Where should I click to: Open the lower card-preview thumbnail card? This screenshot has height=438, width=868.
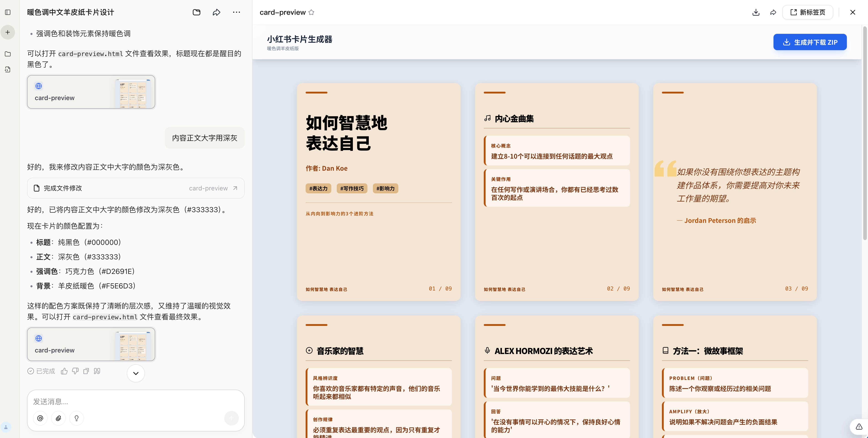click(91, 344)
